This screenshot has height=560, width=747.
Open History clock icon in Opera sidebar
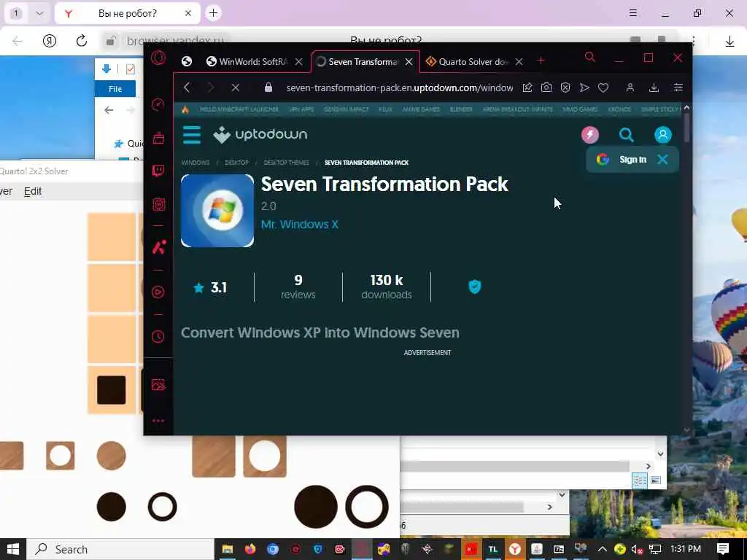tap(158, 337)
